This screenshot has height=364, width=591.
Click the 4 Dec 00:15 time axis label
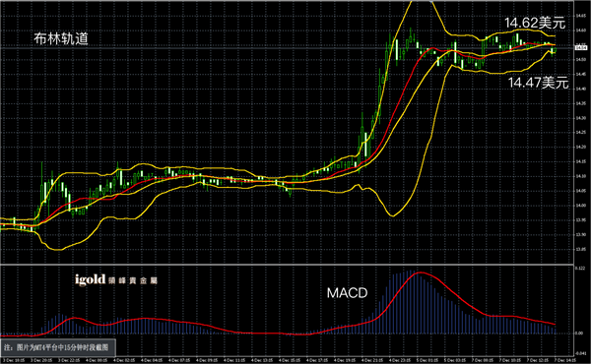97,360
